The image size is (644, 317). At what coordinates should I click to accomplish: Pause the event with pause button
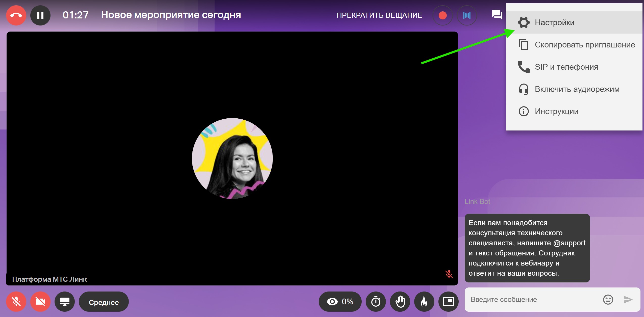click(40, 15)
